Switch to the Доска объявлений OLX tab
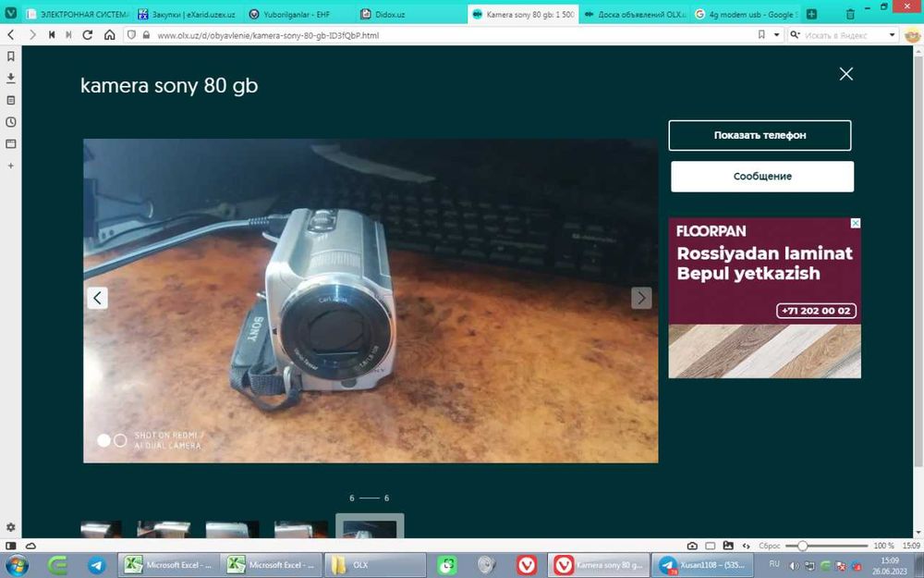 click(636, 14)
